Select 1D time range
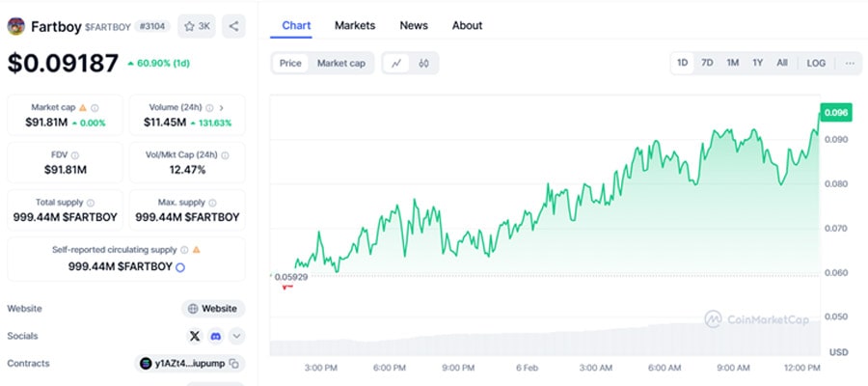The image size is (868, 386). 683,63
